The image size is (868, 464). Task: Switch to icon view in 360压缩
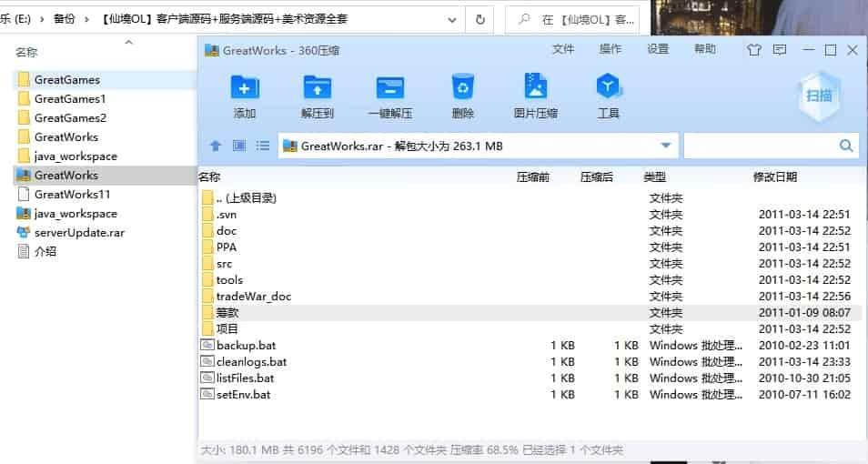(239, 146)
